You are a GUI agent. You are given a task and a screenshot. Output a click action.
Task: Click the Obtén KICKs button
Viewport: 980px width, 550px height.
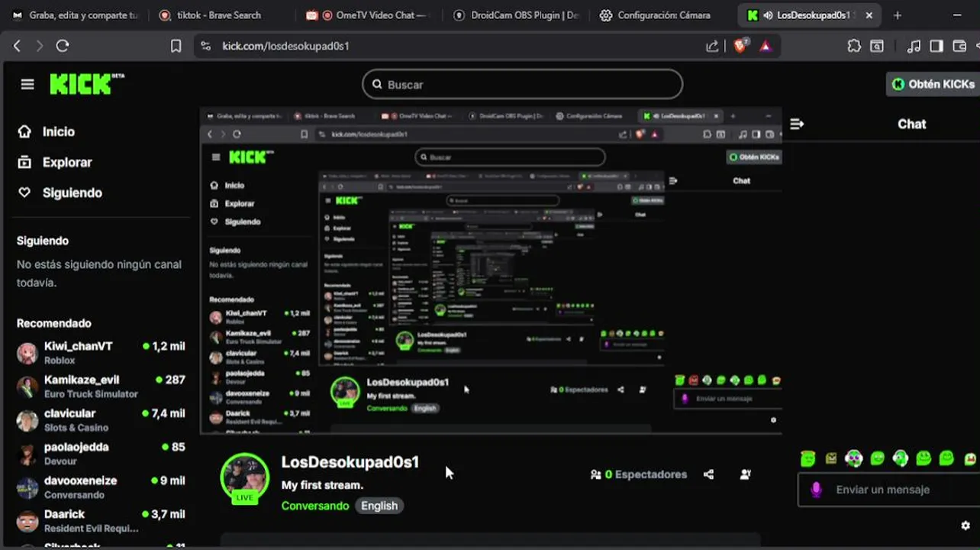[933, 84]
